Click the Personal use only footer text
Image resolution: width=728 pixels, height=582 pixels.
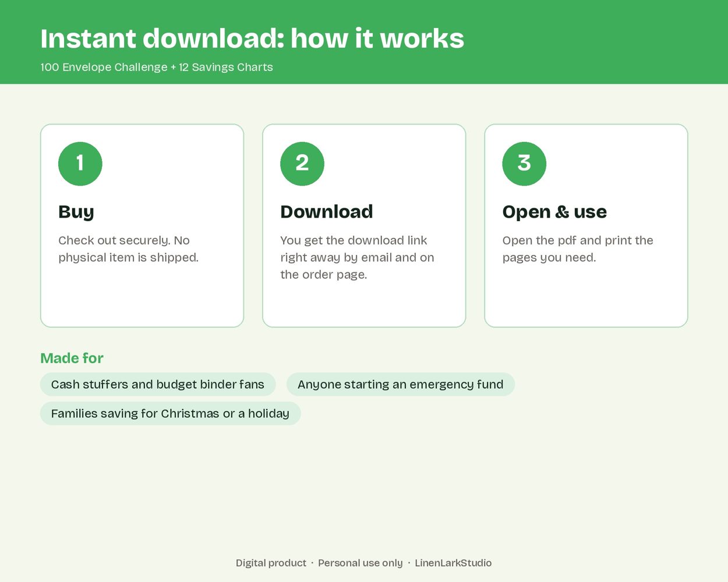(x=361, y=563)
